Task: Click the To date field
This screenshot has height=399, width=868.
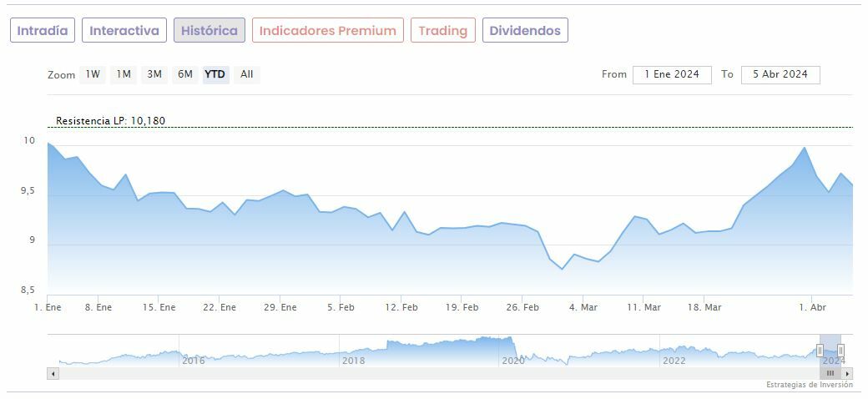Action: coord(780,74)
